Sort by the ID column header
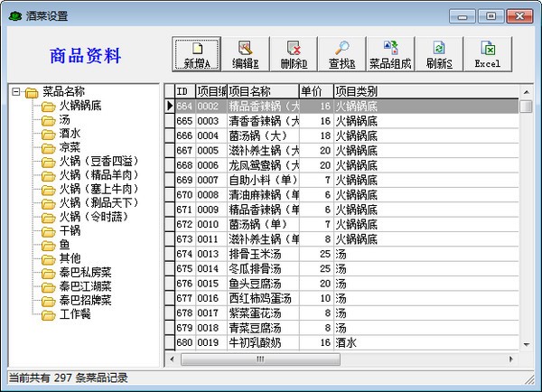Screen dimensions: 542x392 tap(185, 91)
